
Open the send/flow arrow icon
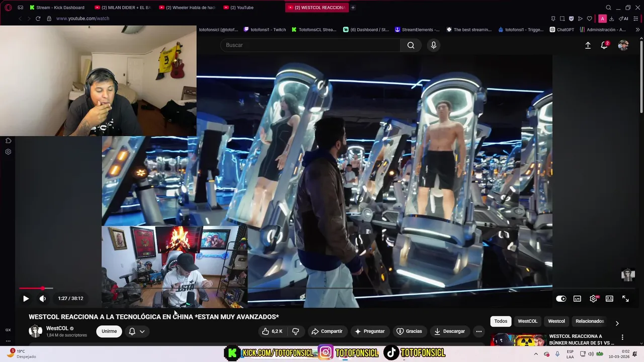[x=580, y=19]
